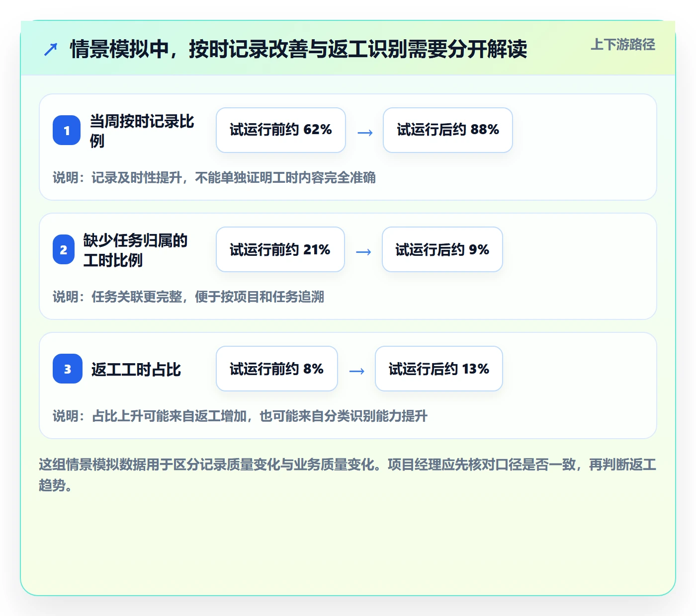Click the arrow between 62% and 88%

(365, 133)
